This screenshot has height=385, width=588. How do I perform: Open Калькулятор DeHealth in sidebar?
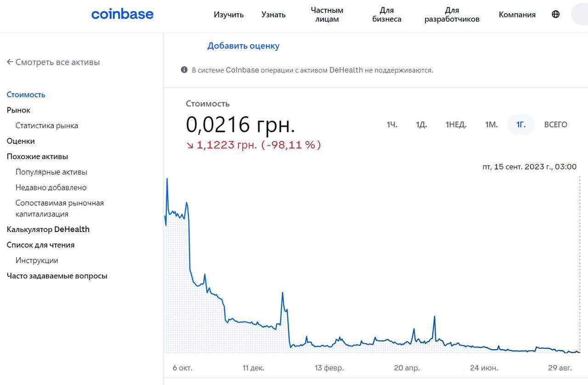coord(48,229)
